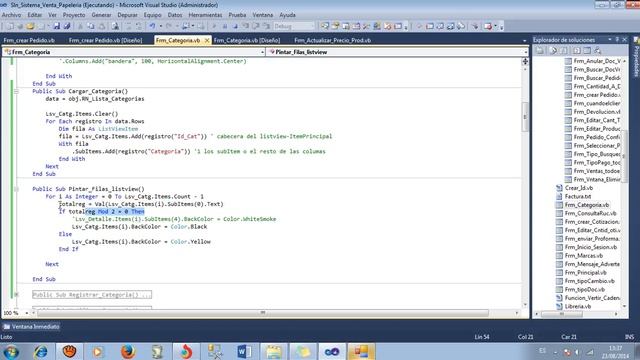
Task: Click the volume icon in system tray
Action: click(577, 352)
